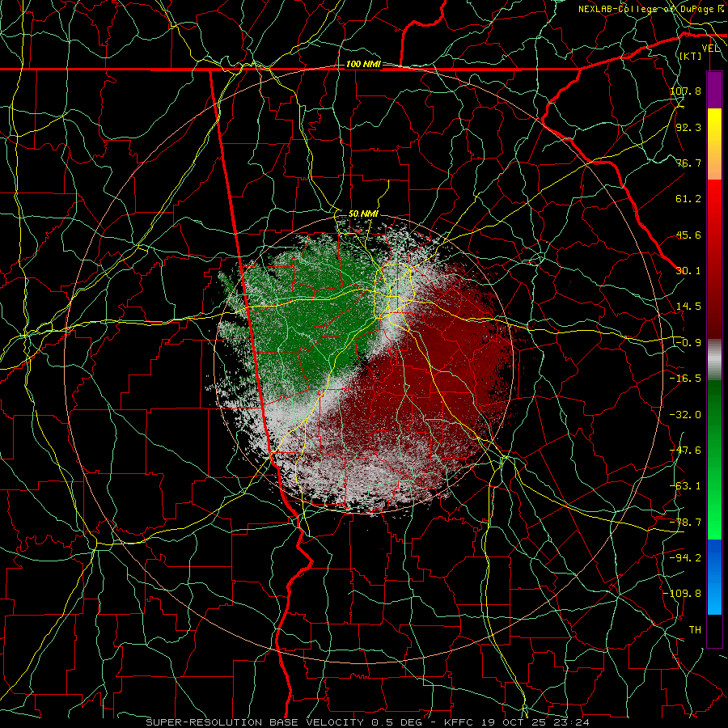The height and width of the screenshot is (728, 728).
Task: Click "SUPER-RESOLUTION BASE VELOCITY" in the caption
Action: coord(255,722)
